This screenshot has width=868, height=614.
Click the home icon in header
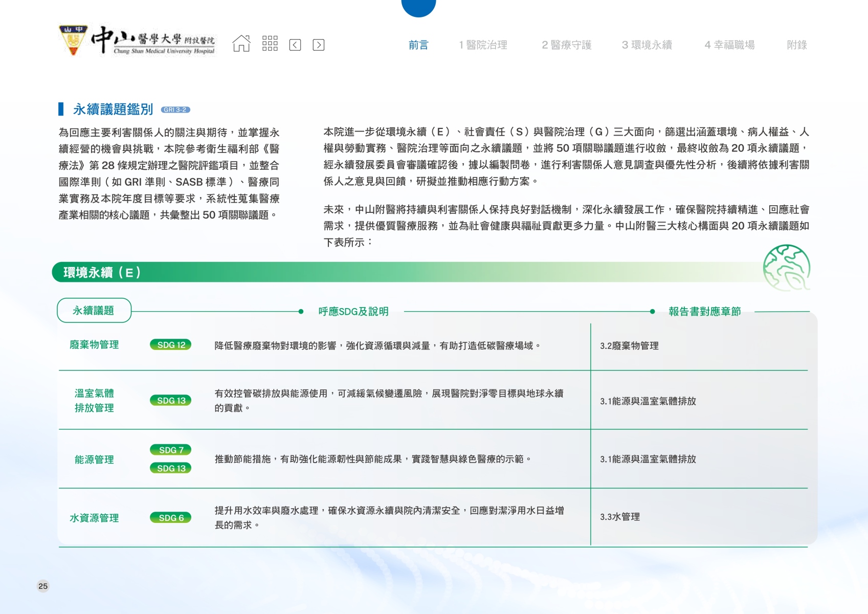241,44
